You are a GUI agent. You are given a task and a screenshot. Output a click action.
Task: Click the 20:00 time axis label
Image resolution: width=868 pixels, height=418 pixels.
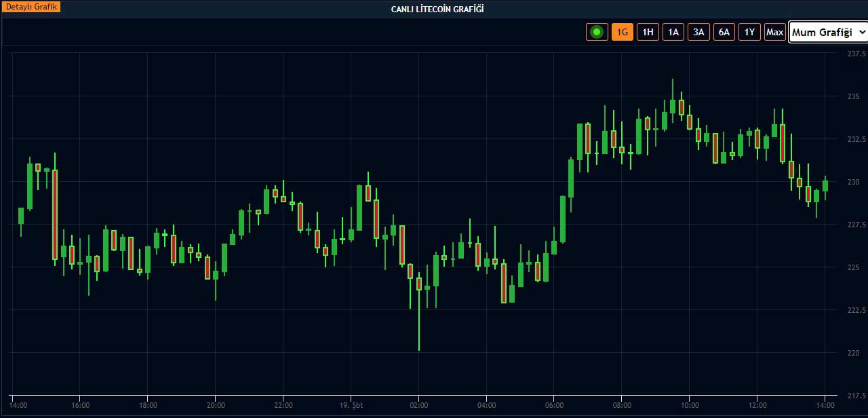click(216, 405)
